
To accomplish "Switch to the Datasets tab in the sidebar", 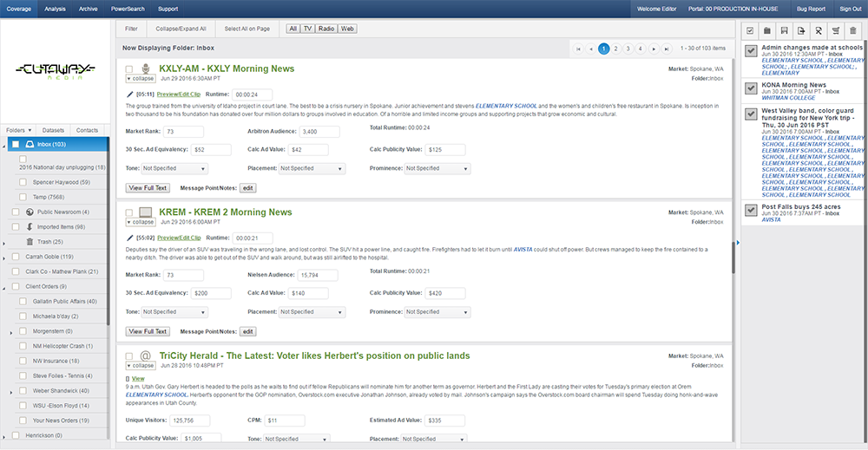I will pyautogui.click(x=53, y=130).
